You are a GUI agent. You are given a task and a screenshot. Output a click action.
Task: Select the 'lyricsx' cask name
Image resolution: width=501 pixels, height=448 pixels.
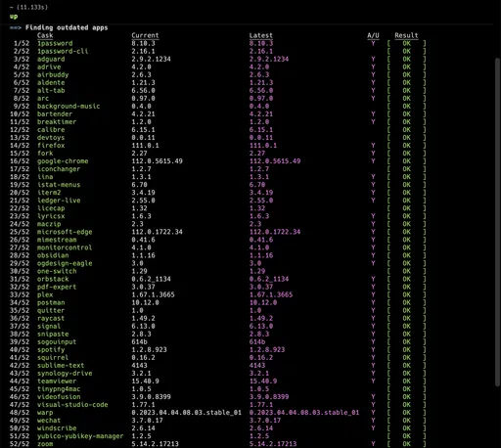coord(51,216)
